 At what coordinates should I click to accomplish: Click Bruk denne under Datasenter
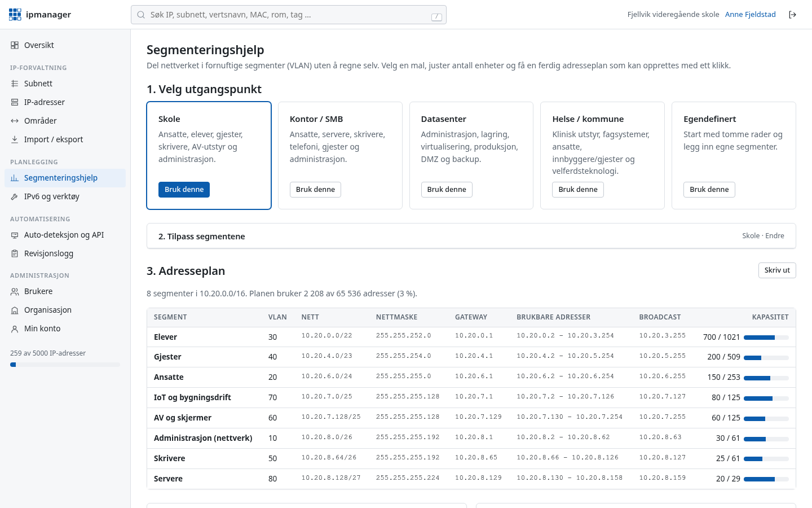point(447,190)
